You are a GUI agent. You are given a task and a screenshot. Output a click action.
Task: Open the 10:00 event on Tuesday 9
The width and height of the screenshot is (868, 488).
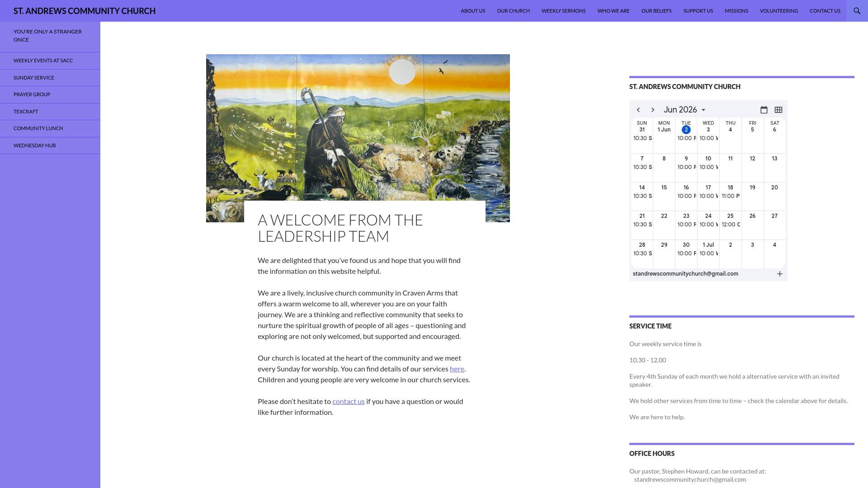click(x=686, y=167)
